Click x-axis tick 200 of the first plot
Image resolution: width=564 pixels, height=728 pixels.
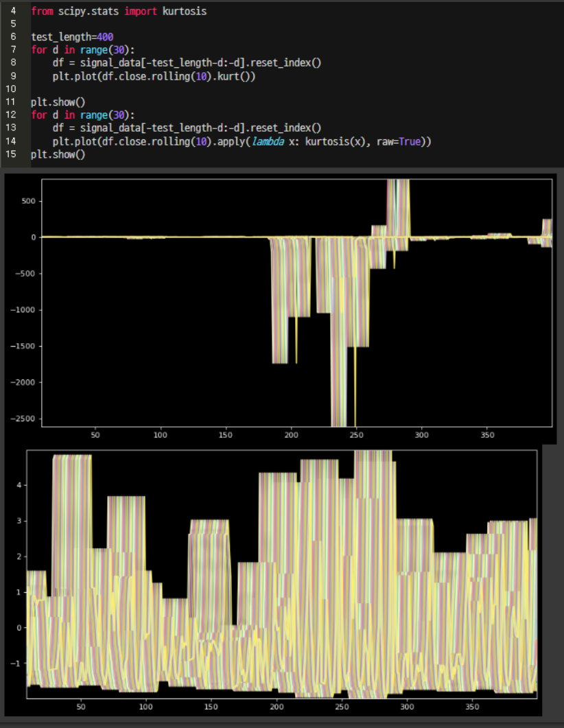[x=291, y=435]
